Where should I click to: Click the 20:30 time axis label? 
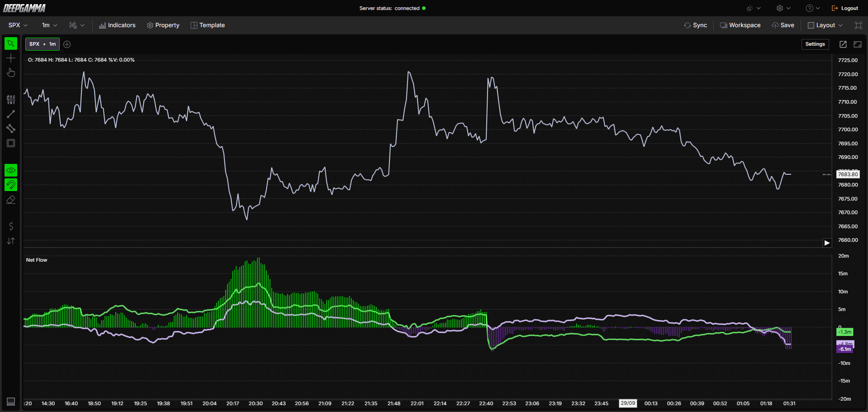pos(256,403)
